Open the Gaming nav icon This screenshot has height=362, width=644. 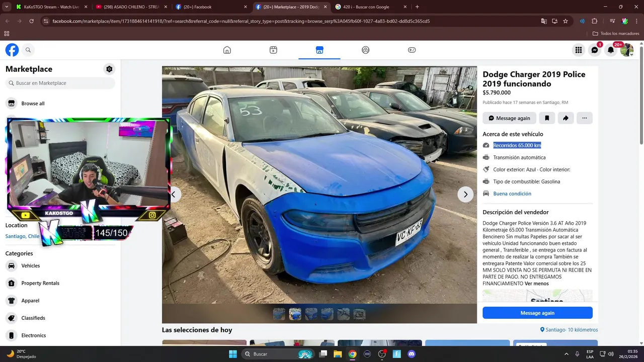coord(412,50)
